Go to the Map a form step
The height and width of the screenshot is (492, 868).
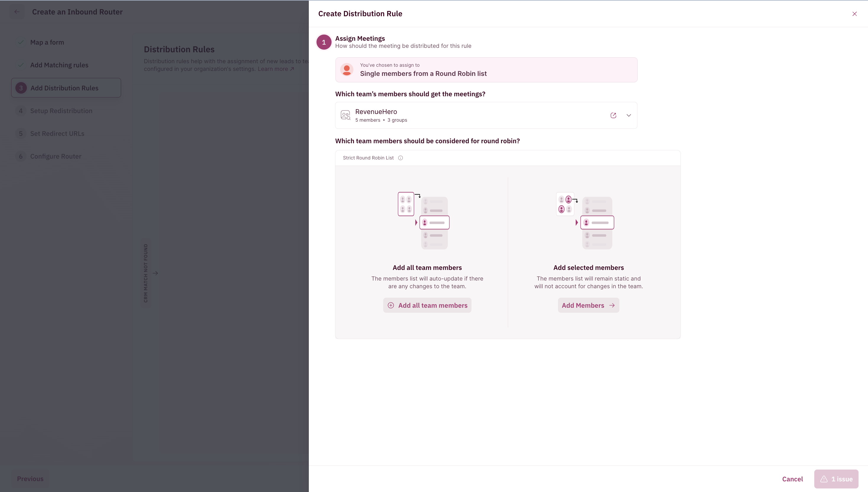click(x=47, y=42)
